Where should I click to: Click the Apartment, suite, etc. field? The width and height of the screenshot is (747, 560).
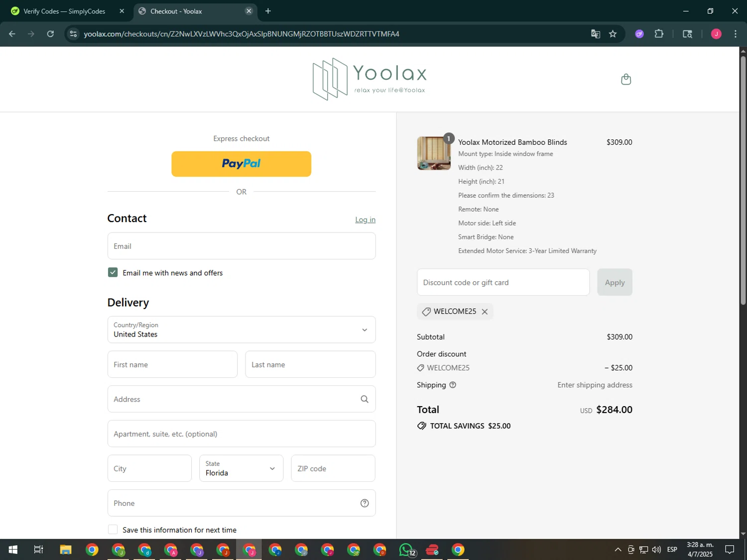[242, 434]
